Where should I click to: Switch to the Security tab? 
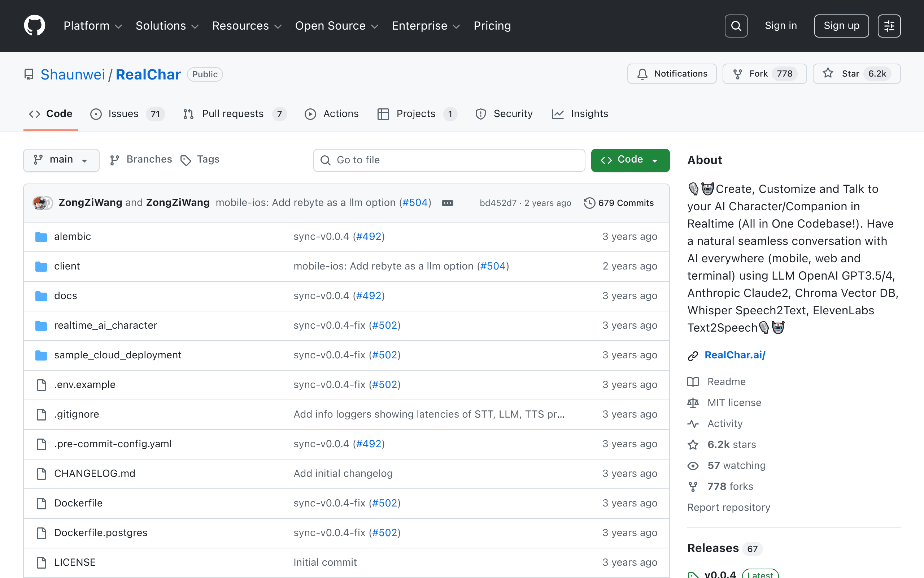tap(504, 114)
